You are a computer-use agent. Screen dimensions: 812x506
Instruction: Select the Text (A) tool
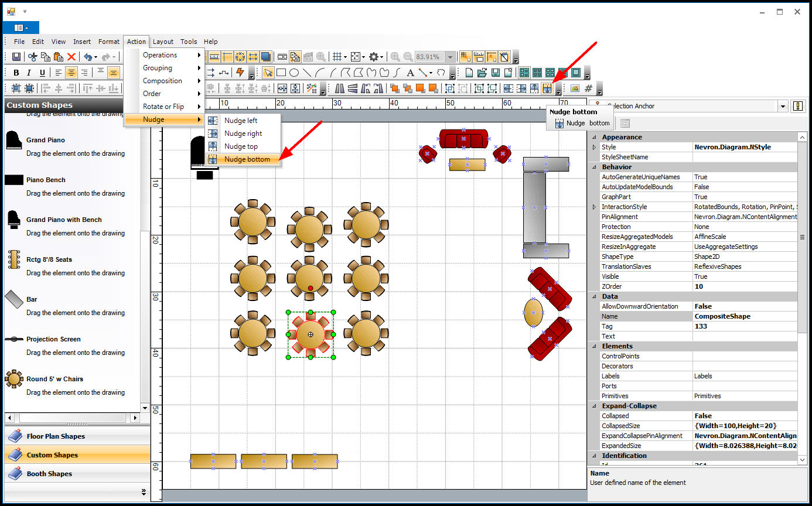410,73
